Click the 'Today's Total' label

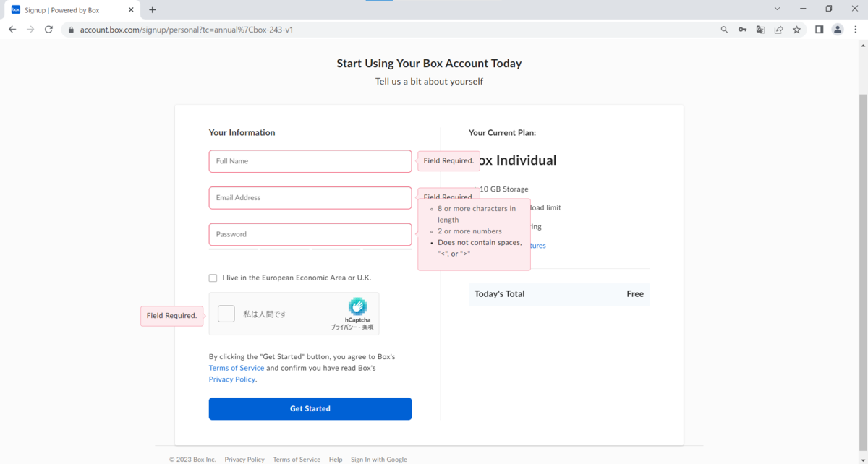499,294
